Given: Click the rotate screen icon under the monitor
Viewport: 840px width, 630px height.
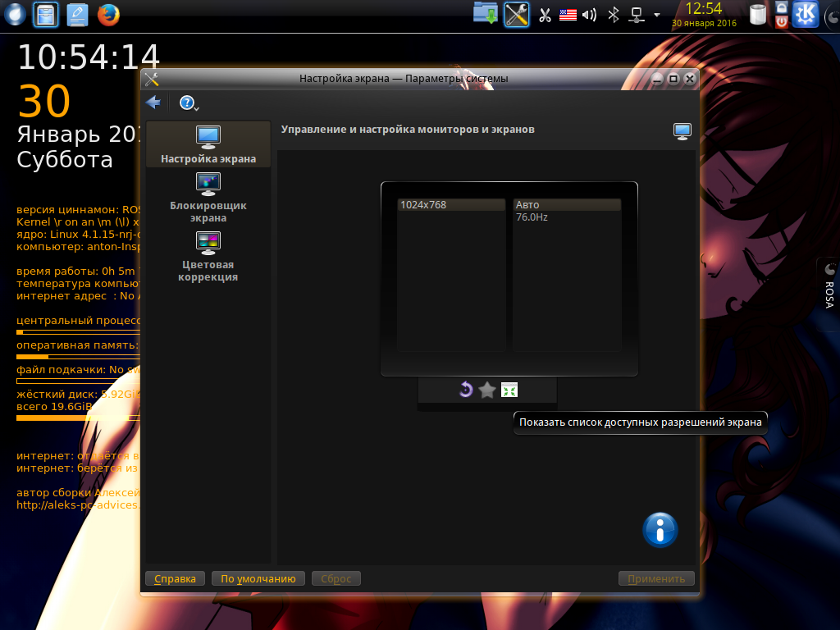Looking at the screenshot, I should [x=466, y=390].
